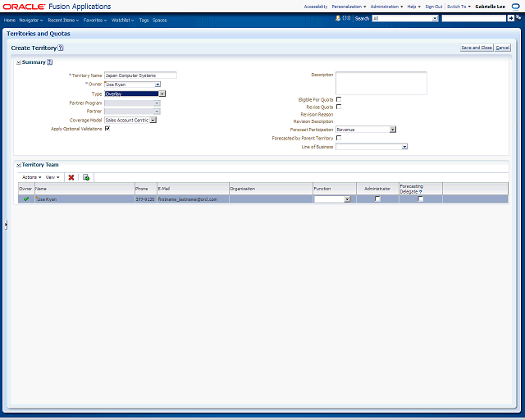Open Line of Business dropdown
Image resolution: width=525 pixels, height=420 pixels.
point(404,147)
